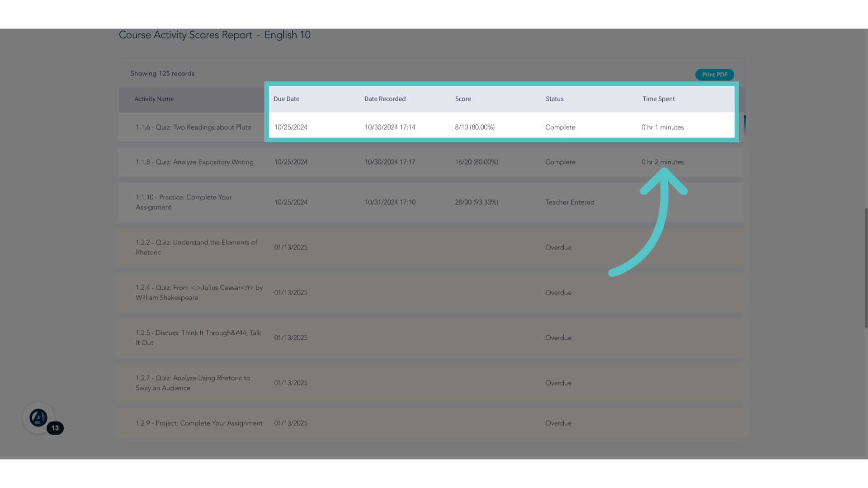Click time spent 0 hr 1 minutes
This screenshot has height=488, width=868.
click(x=662, y=127)
